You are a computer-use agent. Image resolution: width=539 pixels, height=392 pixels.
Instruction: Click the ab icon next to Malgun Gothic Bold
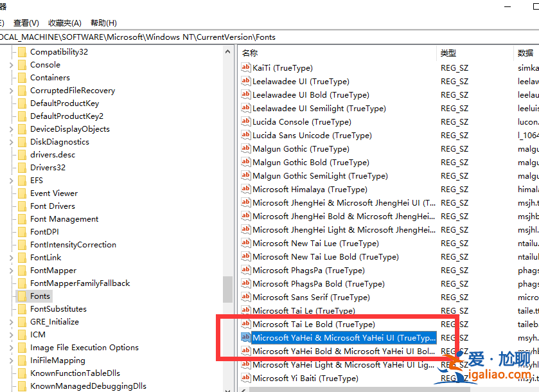(x=245, y=162)
